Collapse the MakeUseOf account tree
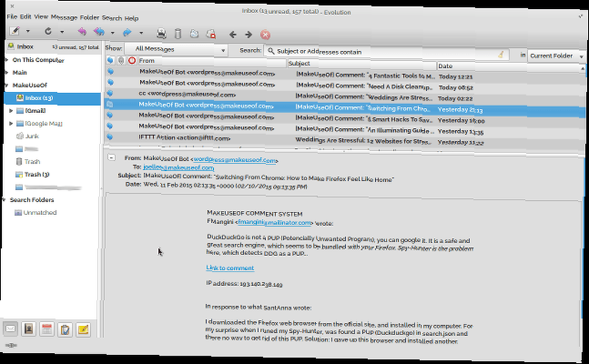This screenshot has height=364, width=589. pos(6,85)
